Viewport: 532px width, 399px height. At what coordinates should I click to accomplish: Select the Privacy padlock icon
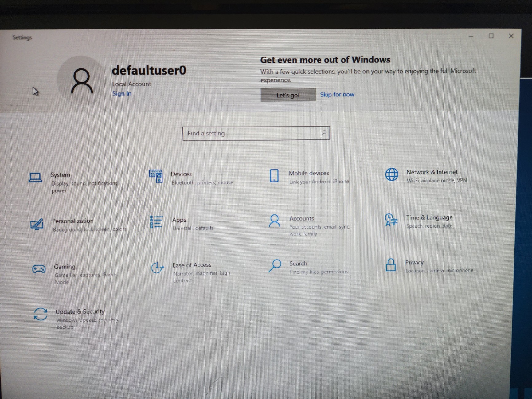391,265
